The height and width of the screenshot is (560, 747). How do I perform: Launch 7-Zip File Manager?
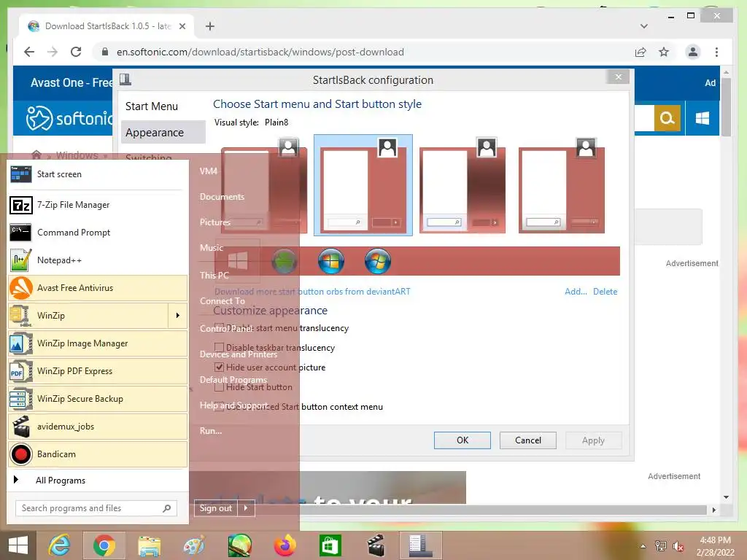pyautogui.click(x=97, y=205)
